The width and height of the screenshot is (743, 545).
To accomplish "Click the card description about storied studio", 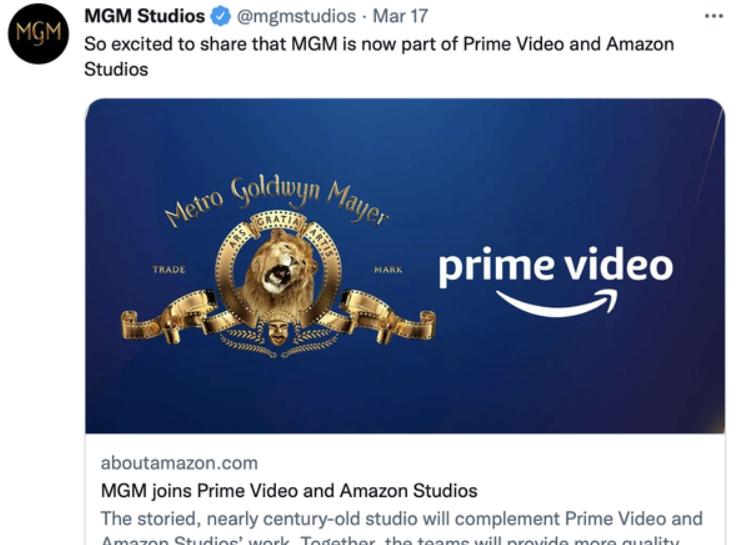I will [402, 527].
